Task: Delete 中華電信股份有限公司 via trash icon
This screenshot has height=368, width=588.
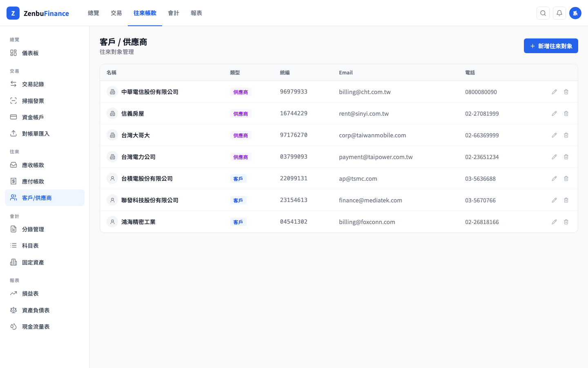Action: (x=566, y=92)
